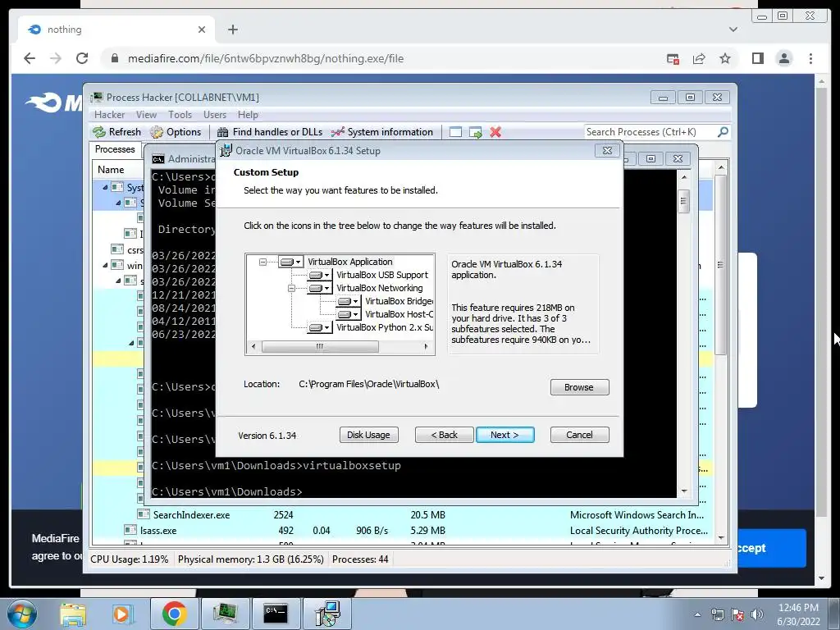Image resolution: width=840 pixels, height=630 pixels.
Task: Click the Search Processes field
Action: coord(650,132)
